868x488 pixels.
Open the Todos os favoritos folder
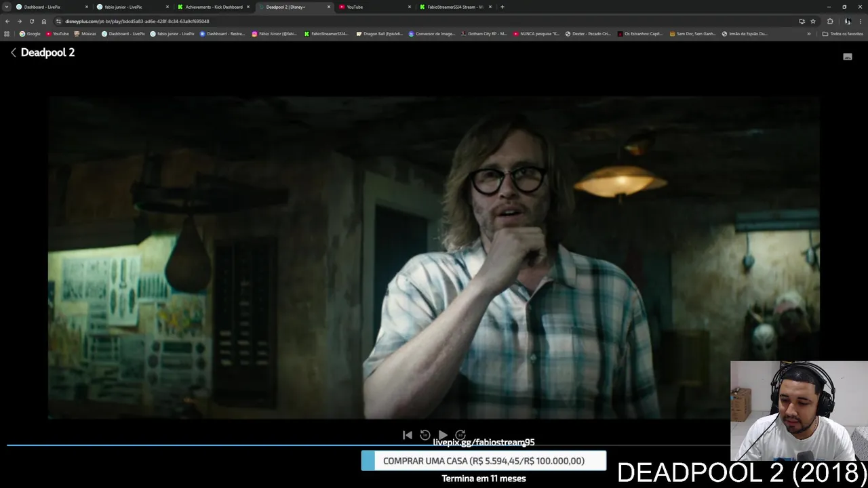pyautogui.click(x=843, y=34)
